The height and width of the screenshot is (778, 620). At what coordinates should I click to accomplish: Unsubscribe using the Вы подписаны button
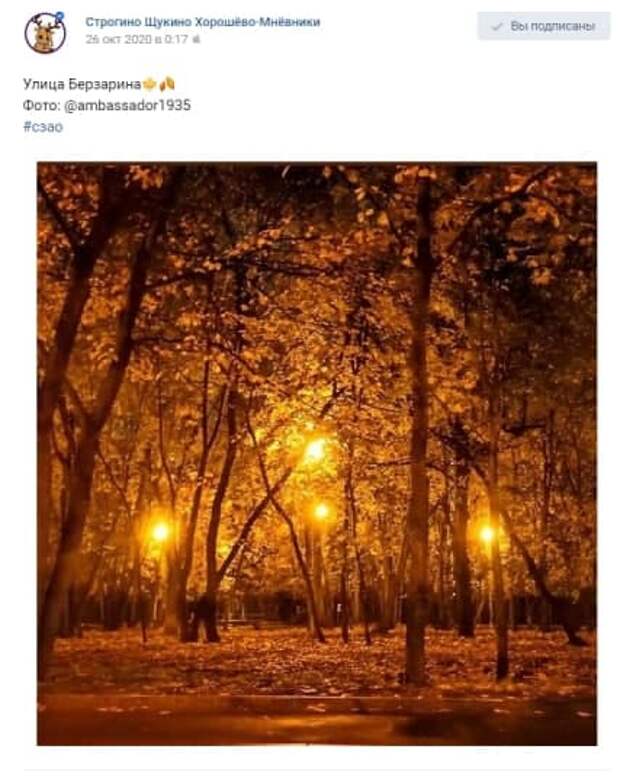(544, 26)
